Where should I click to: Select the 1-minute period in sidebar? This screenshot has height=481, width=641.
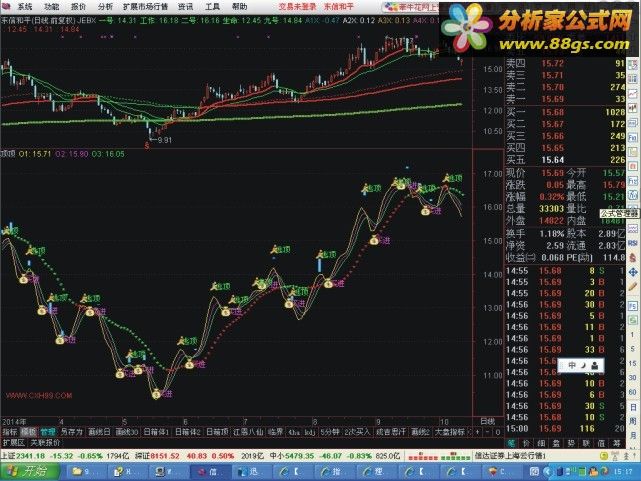coord(633,335)
